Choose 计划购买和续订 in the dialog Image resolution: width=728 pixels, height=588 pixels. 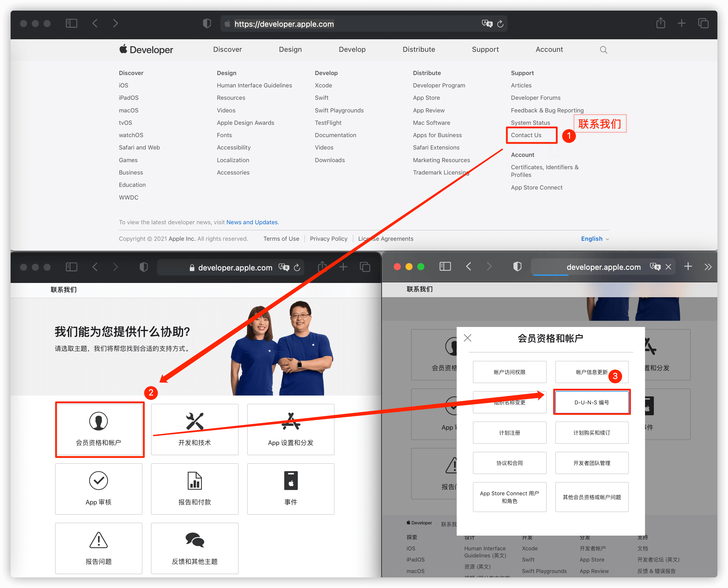[591, 433]
